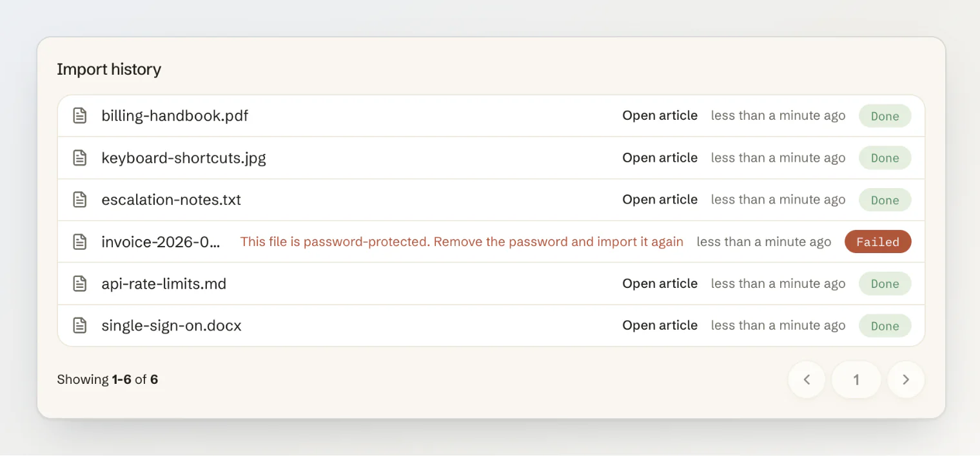This screenshot has width=980, height=456.
Task: Click the Done badge for single-sign-on.docx
Action: [885, 325]
